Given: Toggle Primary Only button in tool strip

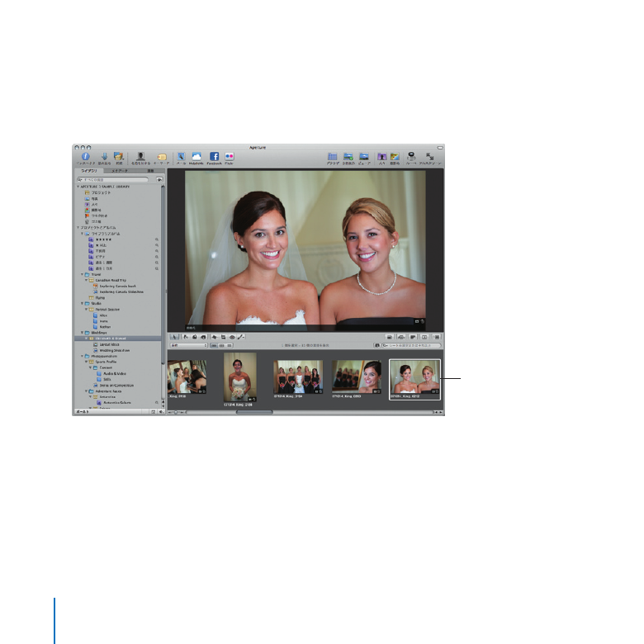Looking at the screenshot, I should click(x=413, y=337).
